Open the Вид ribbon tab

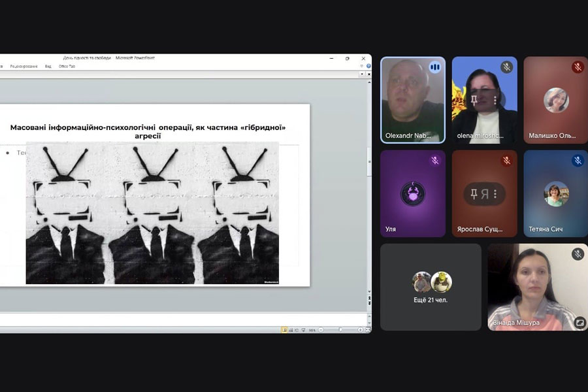point(48,66)
